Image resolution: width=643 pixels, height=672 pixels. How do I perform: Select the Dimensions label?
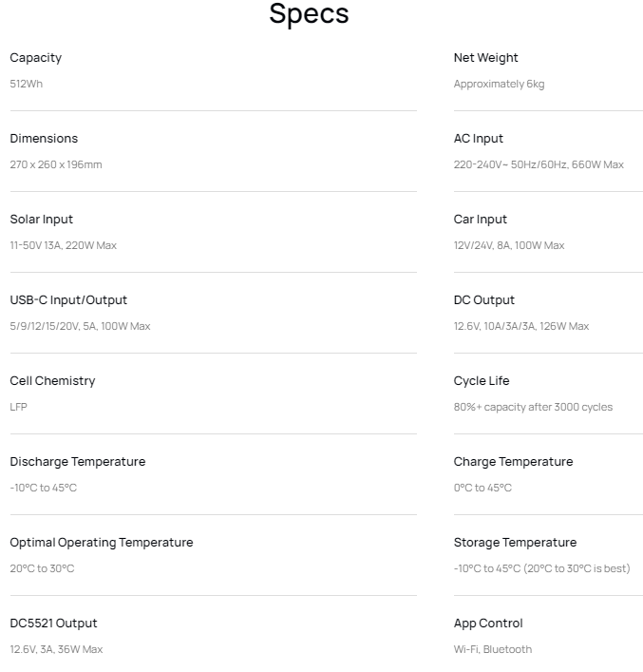(44, 139)
